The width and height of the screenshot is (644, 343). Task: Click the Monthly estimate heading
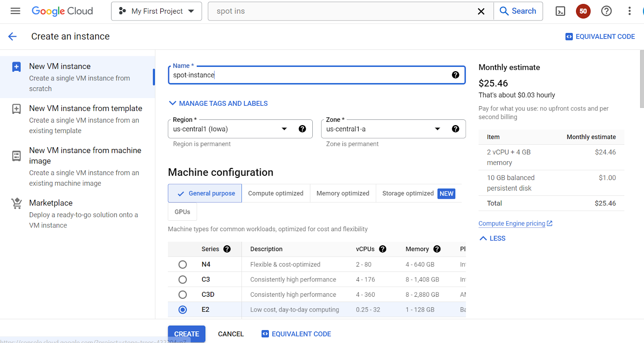click(509, 68)
